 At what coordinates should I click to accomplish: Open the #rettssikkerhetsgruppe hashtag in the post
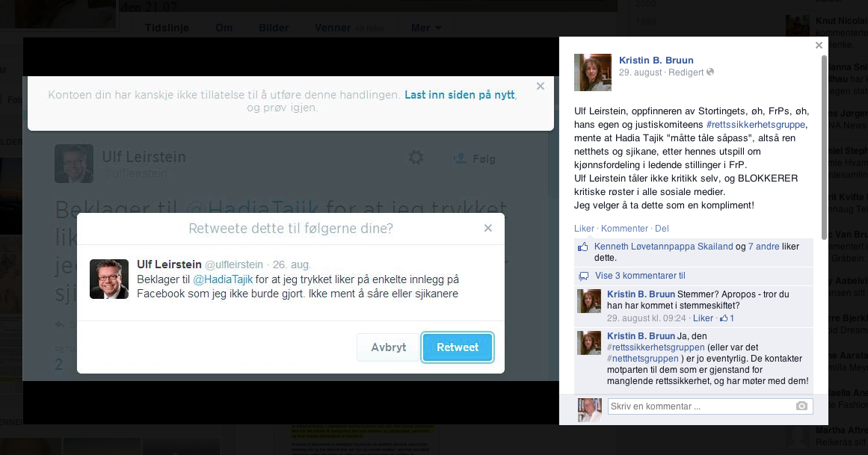tap(756, 125)
